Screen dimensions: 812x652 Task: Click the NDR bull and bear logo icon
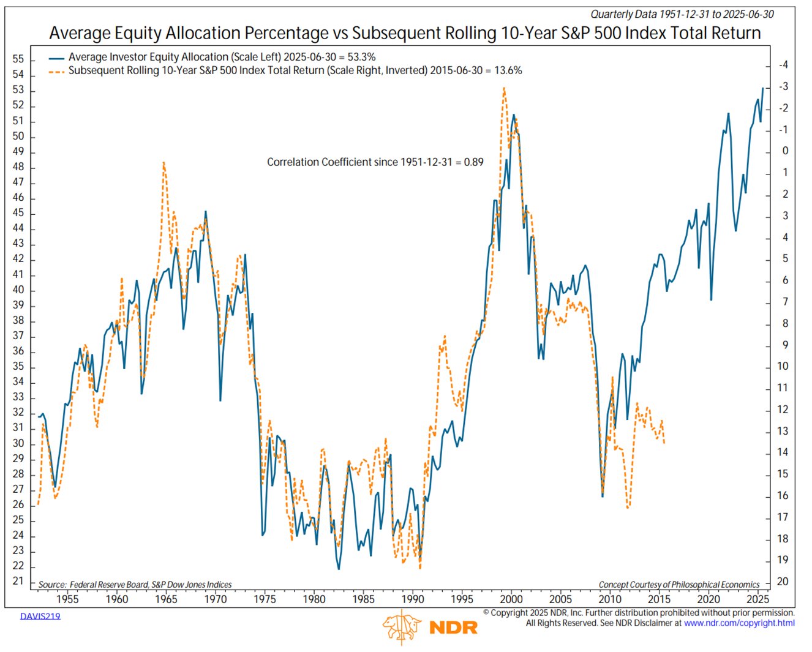click(x=402, y=628)
